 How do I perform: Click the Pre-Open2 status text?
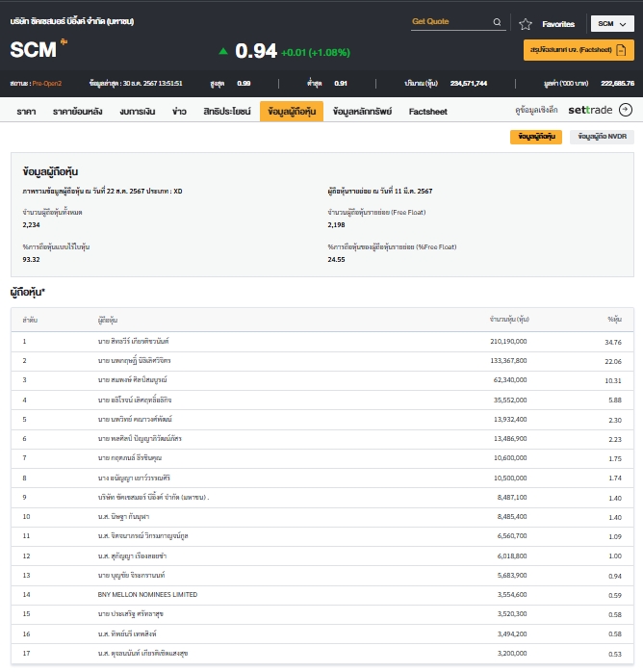(47, 83)
